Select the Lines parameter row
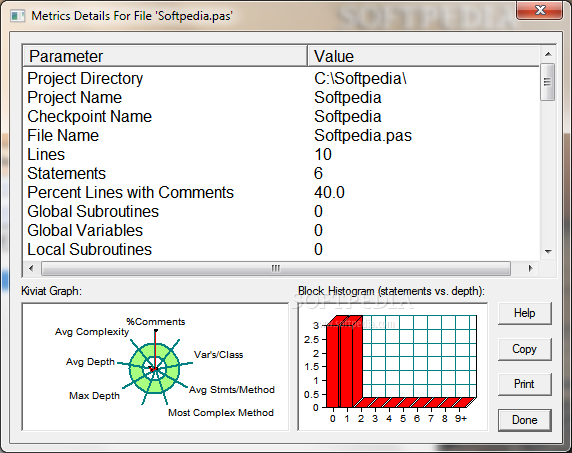The width and height of the screenshot is (572, 453). 281,154
